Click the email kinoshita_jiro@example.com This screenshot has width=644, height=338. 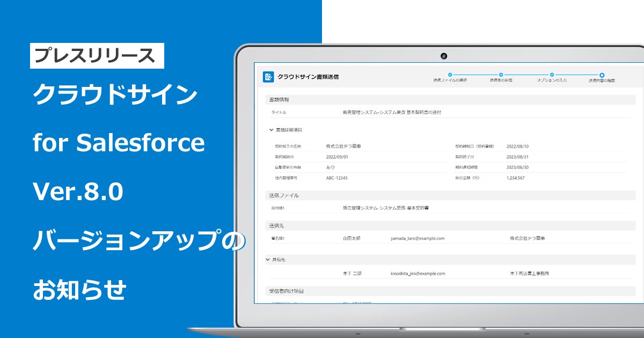[x=418, y=273]
